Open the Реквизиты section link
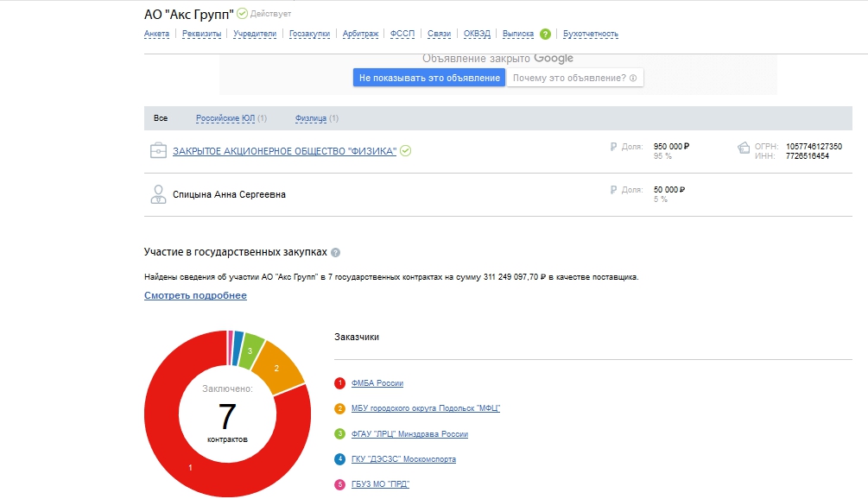 coord(201,34)
